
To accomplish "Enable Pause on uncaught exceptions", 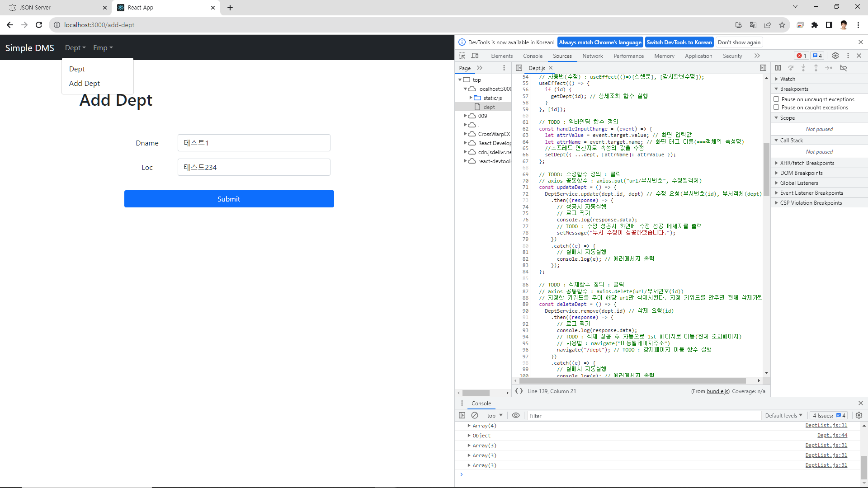I will click(x=776, y=99).
